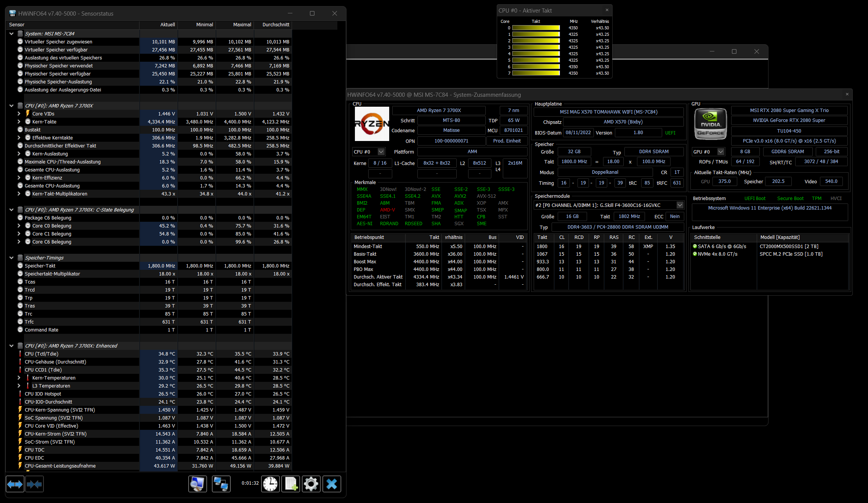Expand the Kern-Auslastung row
Viewport: 868px width, 503px height.
[19, 154]
